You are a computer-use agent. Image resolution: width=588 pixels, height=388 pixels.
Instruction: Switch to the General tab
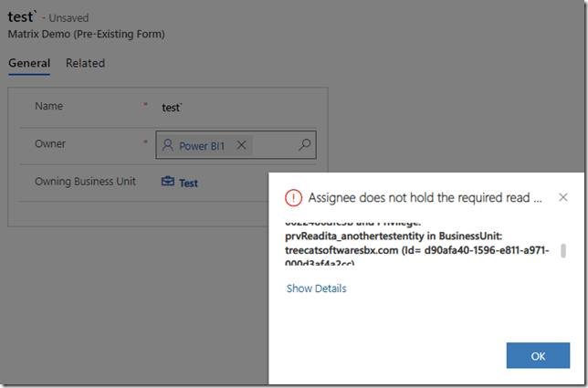28,63
